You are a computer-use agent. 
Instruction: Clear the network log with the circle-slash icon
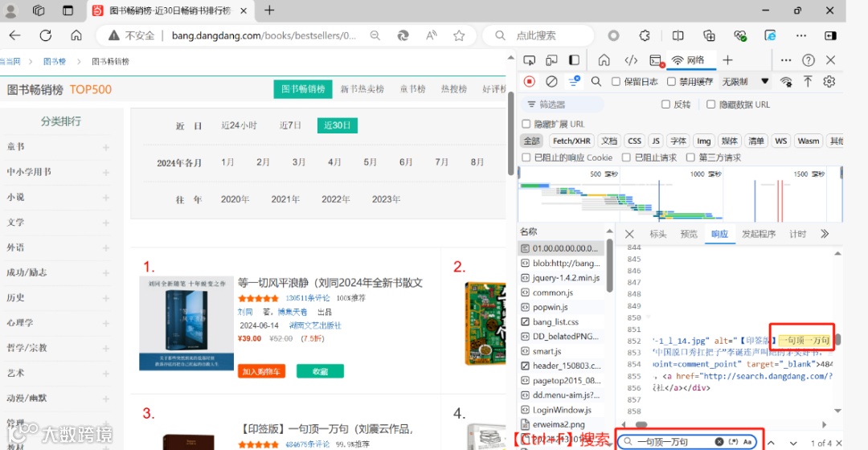(551, 81)
